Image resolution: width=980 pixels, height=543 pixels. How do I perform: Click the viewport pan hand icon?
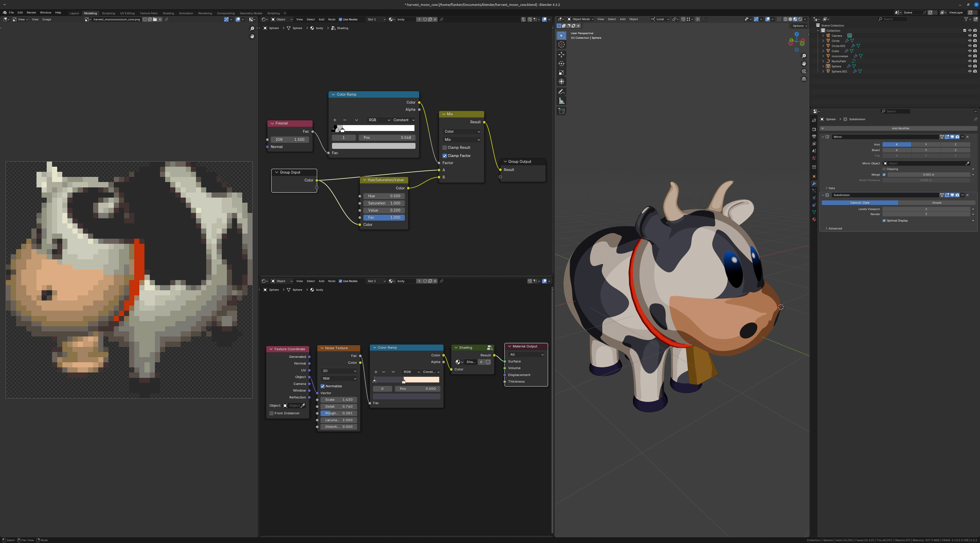coord(804,64)
